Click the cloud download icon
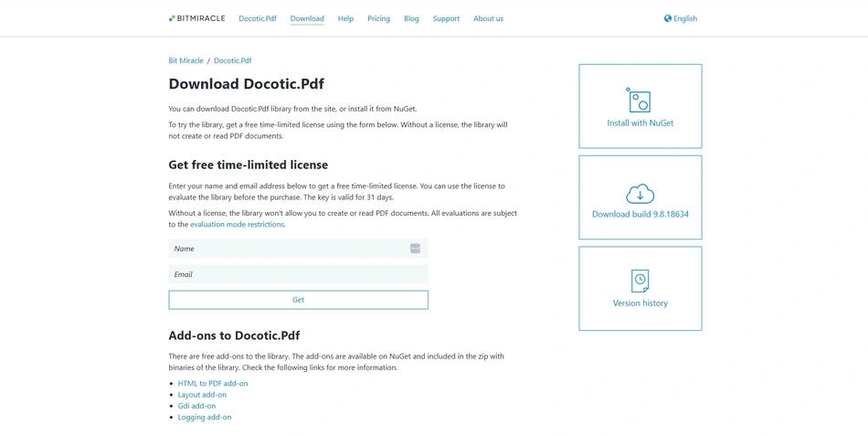The height and width of the screenshot is (436, 868). point(640,194)
